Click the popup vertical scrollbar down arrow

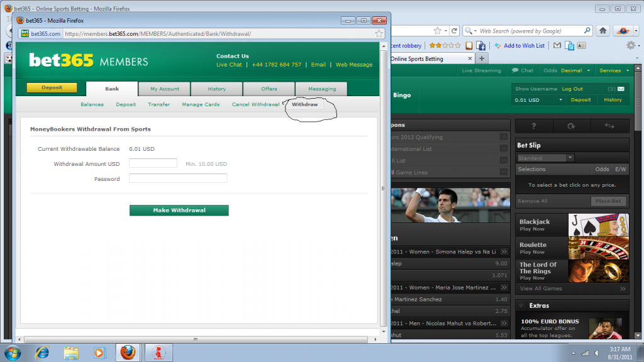(x=384, y=331)
